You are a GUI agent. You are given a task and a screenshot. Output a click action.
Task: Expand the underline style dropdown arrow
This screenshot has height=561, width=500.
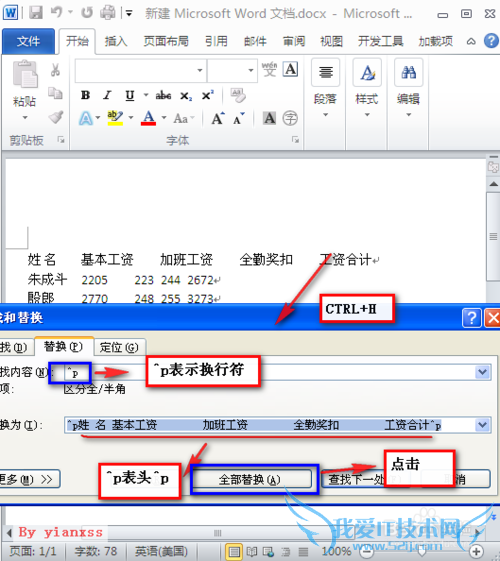146,95
